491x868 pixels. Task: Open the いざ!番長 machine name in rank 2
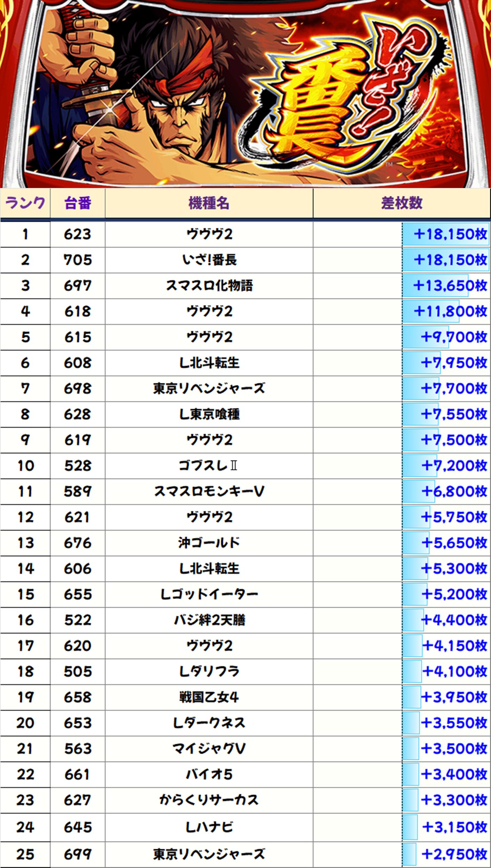209,260
